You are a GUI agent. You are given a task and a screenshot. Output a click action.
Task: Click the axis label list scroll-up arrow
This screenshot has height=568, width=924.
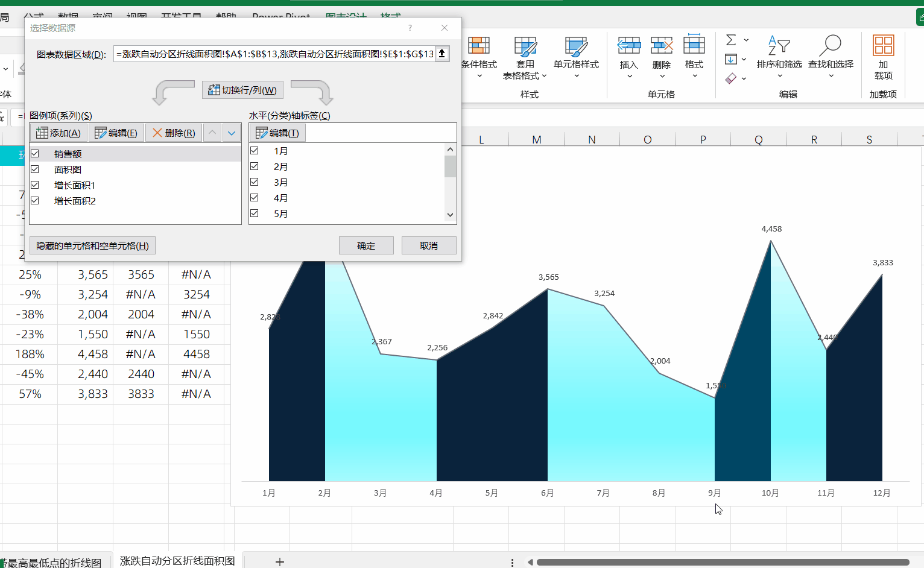(x=450, y=150)
